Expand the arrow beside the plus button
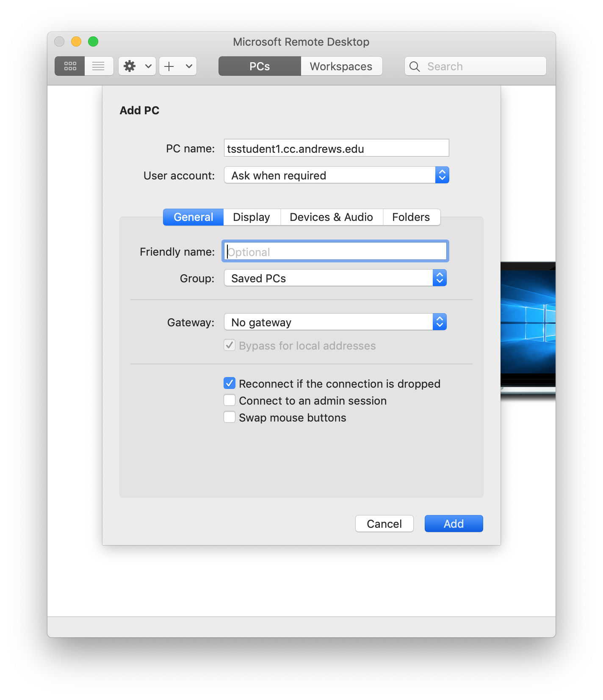Viewport: 603px width, 700px height. [189, 66]
